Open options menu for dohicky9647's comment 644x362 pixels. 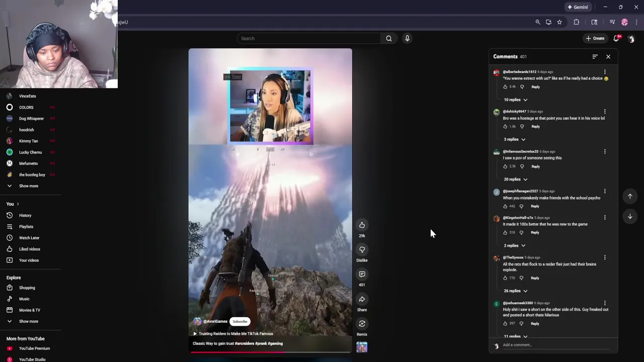point(605,112)
